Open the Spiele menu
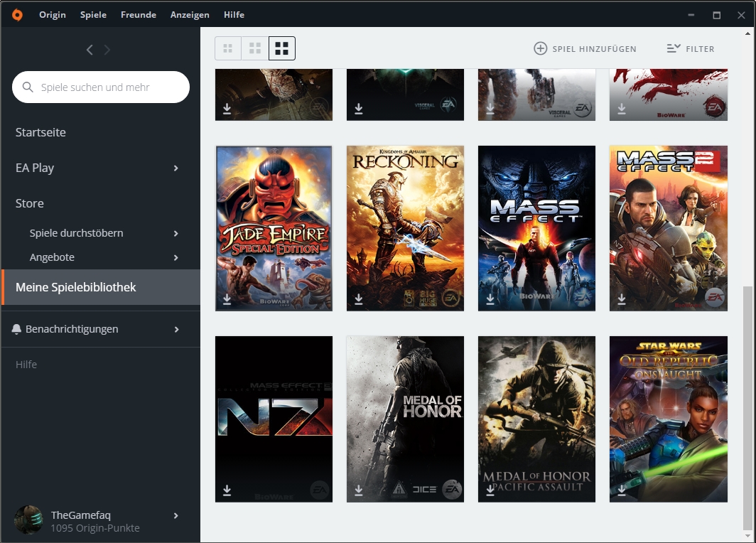This screenshot has height=543, width=756. coord(93,15)
